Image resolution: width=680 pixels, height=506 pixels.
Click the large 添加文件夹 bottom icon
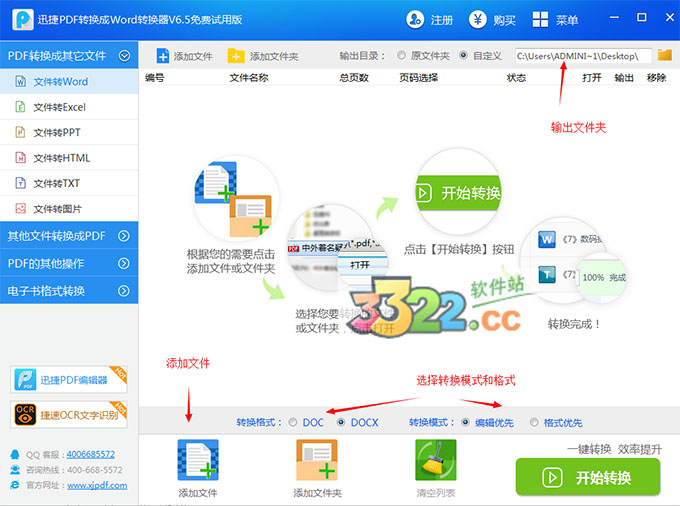click(317, 460)
